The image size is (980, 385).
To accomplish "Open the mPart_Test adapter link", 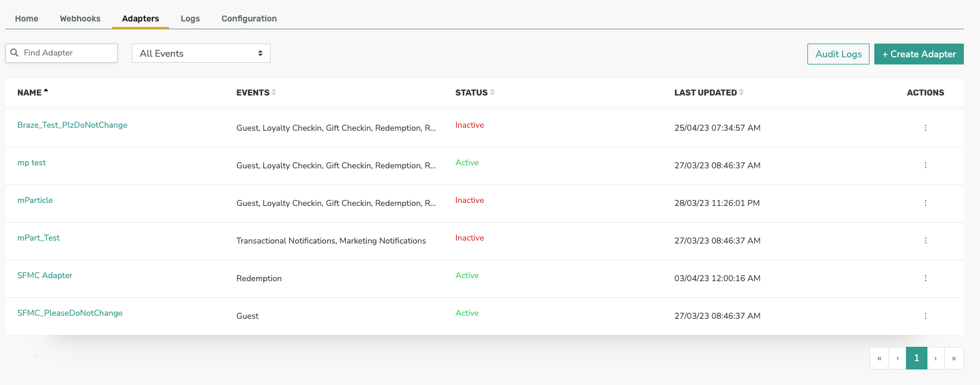I will [x=38, y=238].
